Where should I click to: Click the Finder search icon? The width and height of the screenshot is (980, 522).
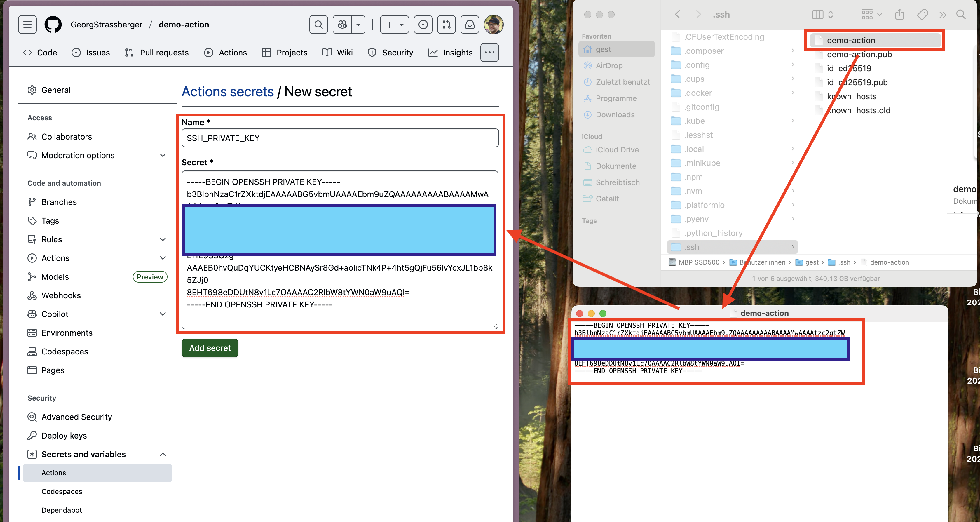(961, 15)
